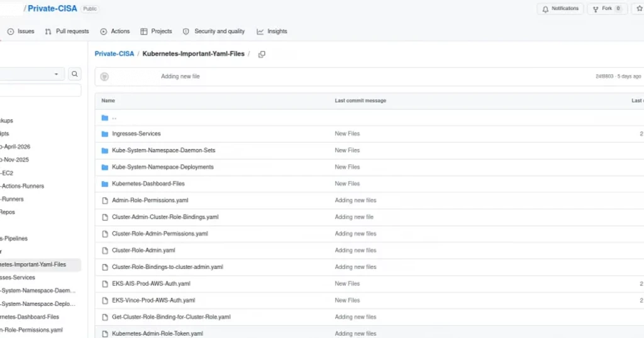Select Role-Permissions.yaml in the sidebar tree
Viewport: 644px width, 338px height.
(x=31, y=330)
